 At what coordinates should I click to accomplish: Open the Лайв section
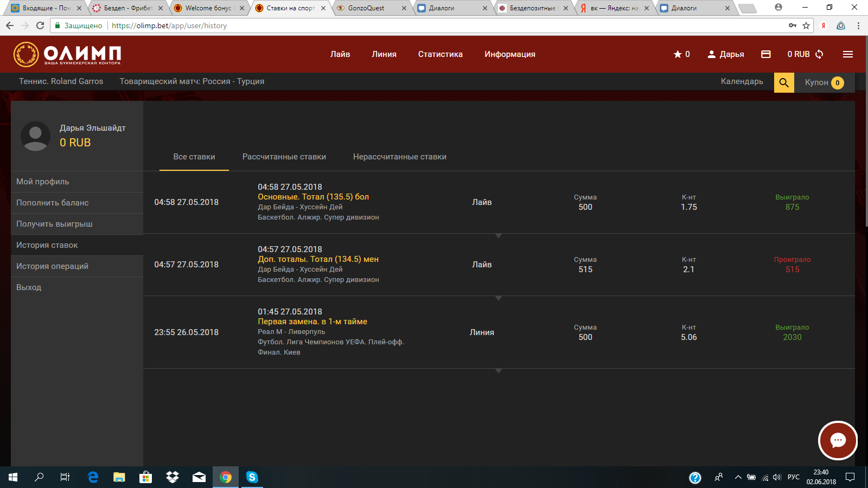click(340, 54)
